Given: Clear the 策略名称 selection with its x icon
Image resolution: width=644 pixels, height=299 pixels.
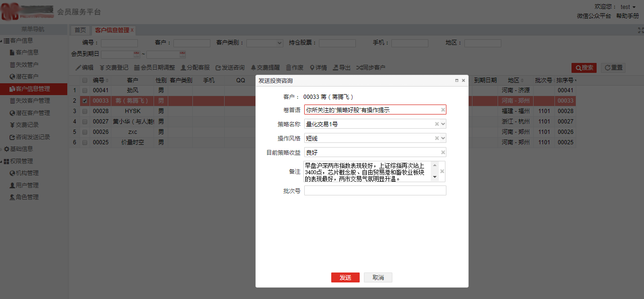Looking at the screenshot, I should click(x=437, y=124).
